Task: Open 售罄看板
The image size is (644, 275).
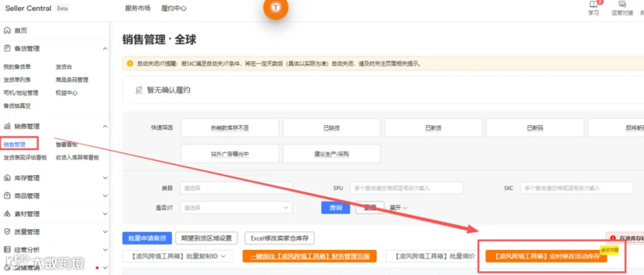Action: [67, 144]
